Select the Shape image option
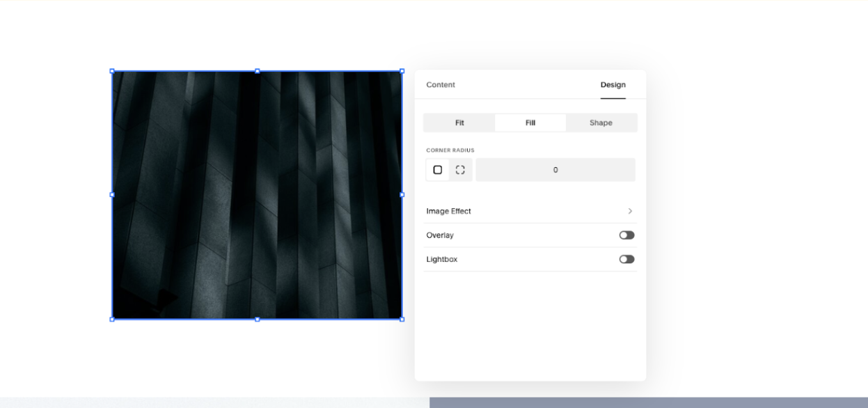Viewport: 868px width, 408px height. [x=601, y=123]
